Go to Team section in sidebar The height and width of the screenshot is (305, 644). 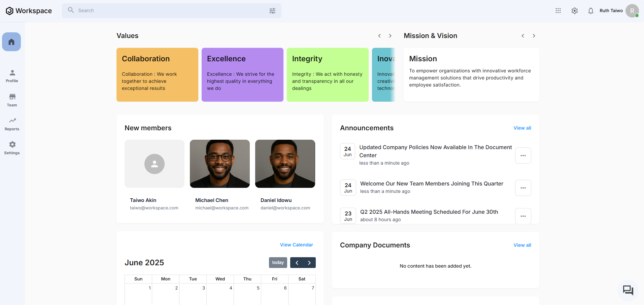pos(12,100)
